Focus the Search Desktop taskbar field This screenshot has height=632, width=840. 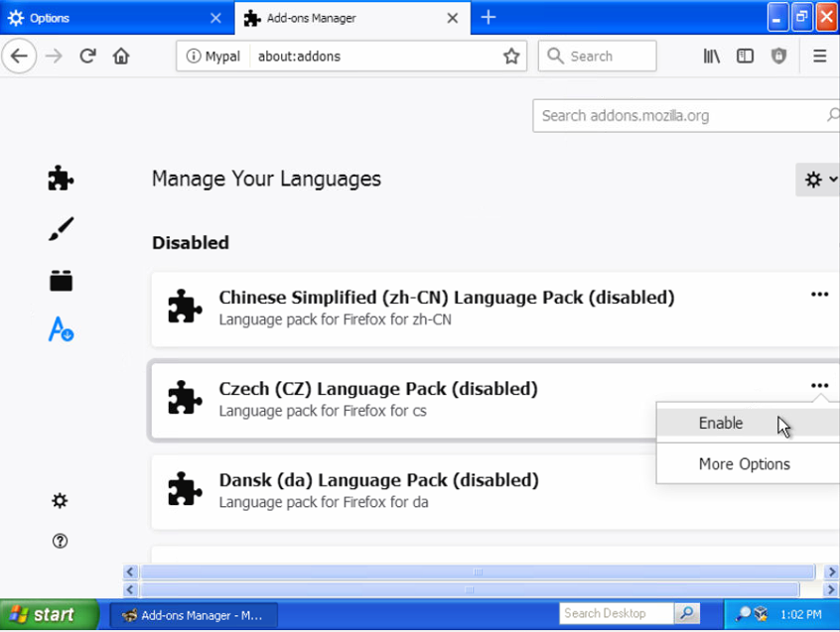[616, 613]
